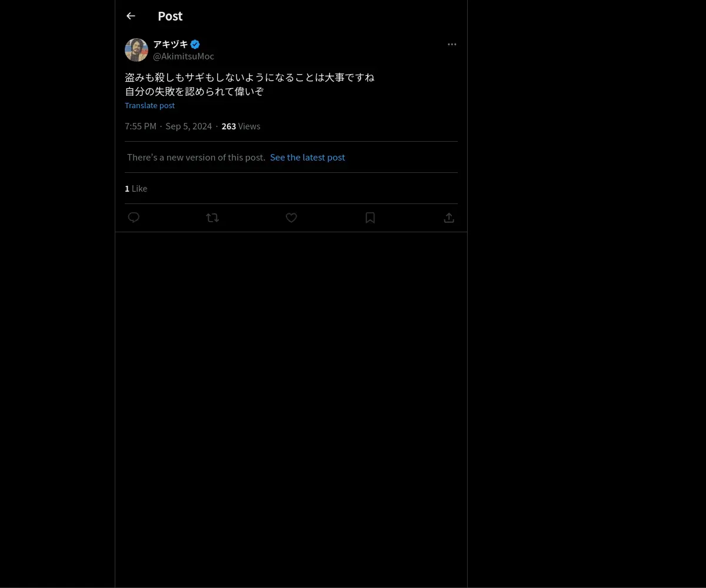Open the @AkimitsuMoc handle link

184,56
